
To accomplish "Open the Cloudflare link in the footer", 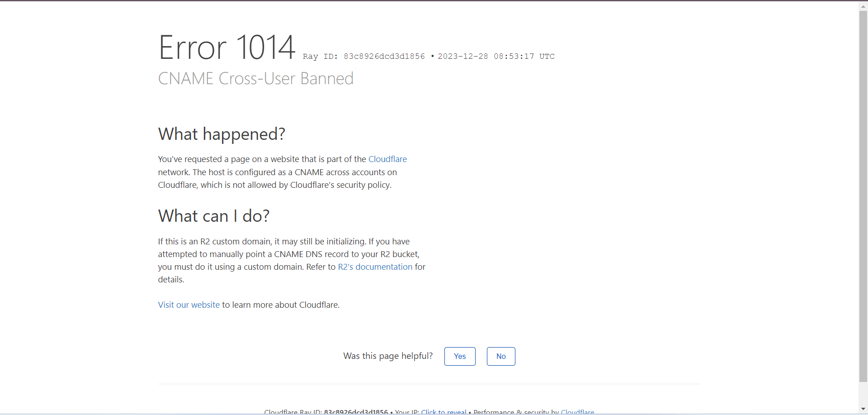I will click(x=577, y=412).
